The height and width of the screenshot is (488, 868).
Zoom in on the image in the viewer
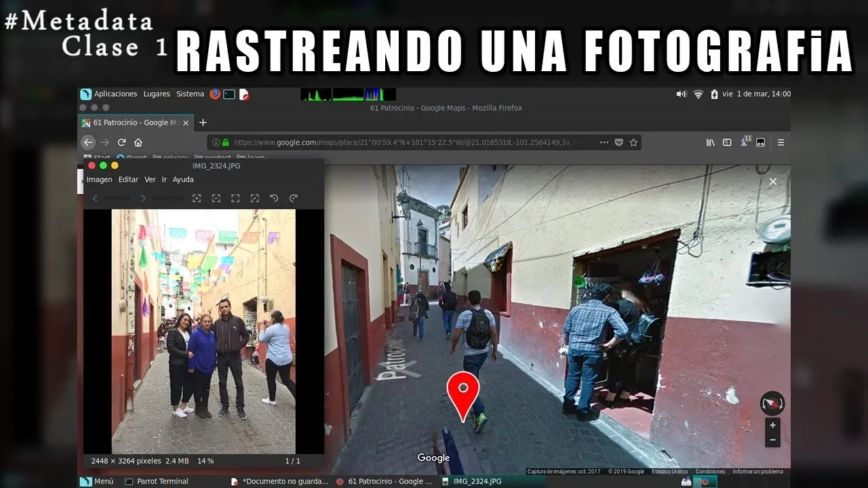coord(197,198)
